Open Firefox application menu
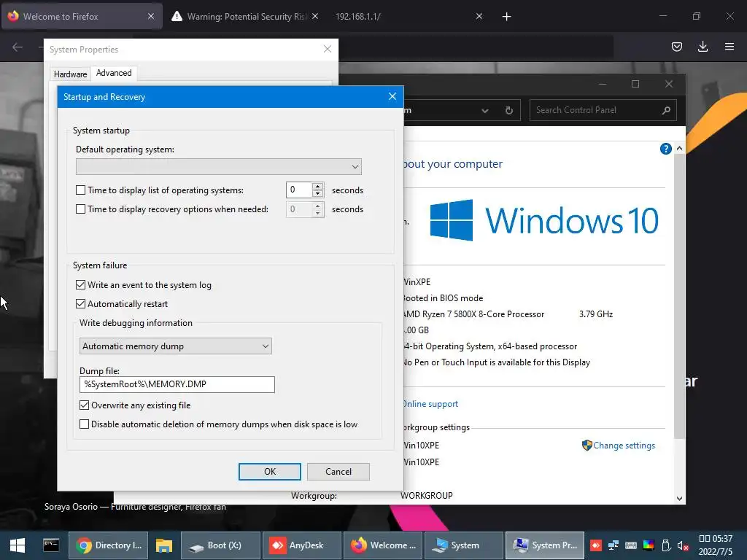Screen dimensions: 747x560 [x=729, y=47]
